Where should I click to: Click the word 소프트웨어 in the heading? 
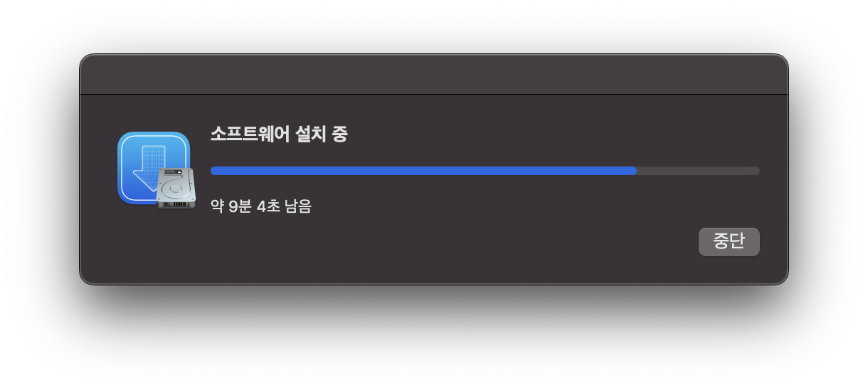(x=251, y=134)
